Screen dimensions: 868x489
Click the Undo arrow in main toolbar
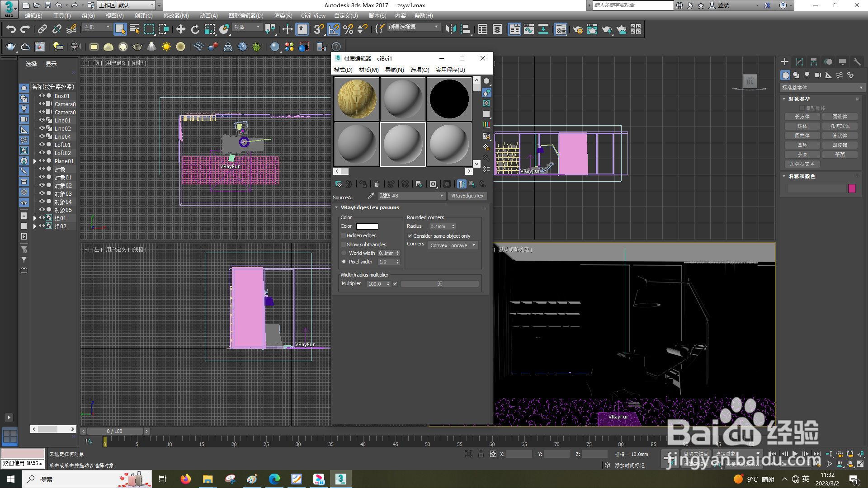point(11,29)
